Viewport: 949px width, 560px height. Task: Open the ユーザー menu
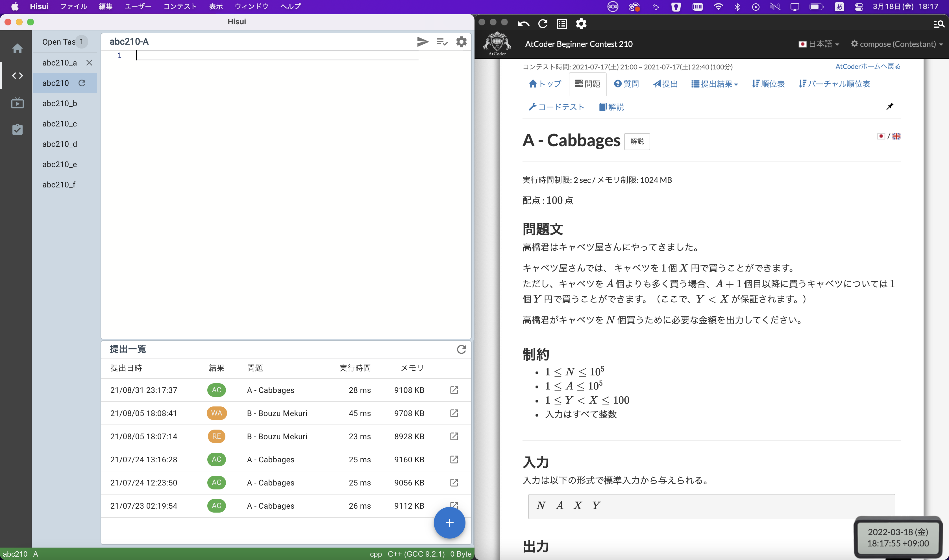click(138, 6)
